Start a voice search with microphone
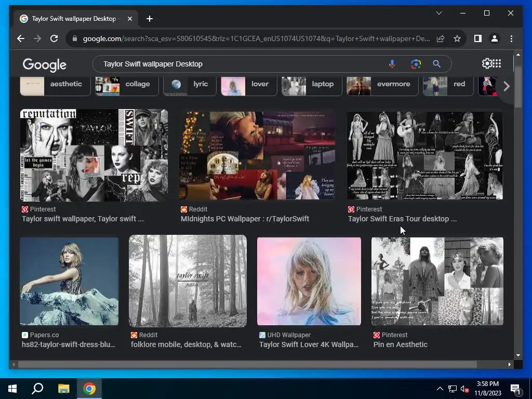Screen dimensions: 532x399 [x=392, y=64]
